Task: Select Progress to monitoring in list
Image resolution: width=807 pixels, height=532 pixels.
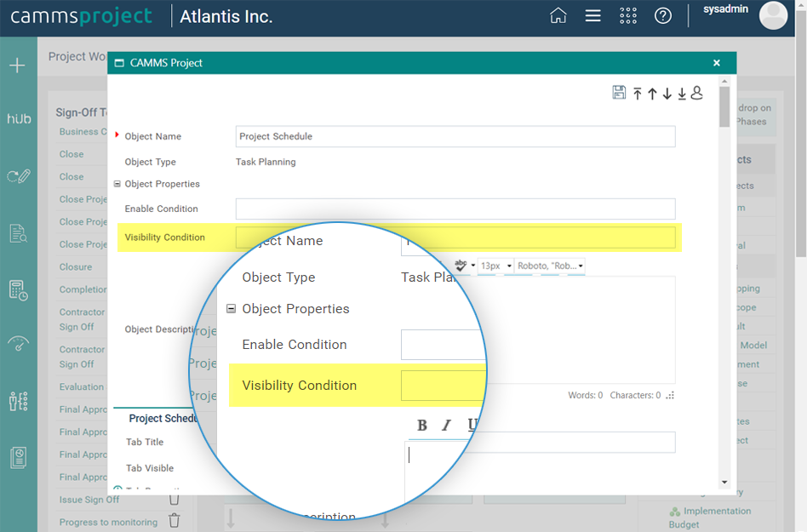Action: 108,523
